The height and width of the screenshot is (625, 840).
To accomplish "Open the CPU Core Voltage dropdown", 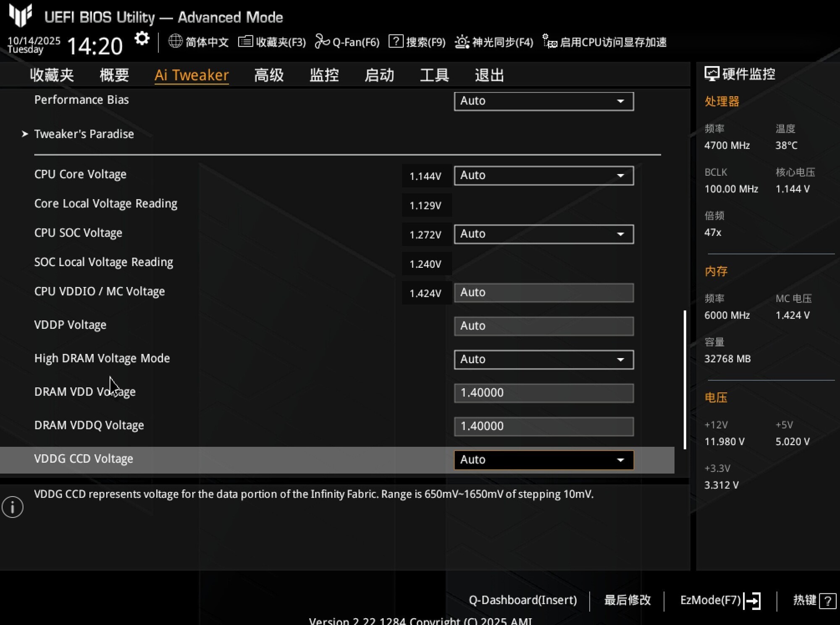I will [x=543, y=175].
